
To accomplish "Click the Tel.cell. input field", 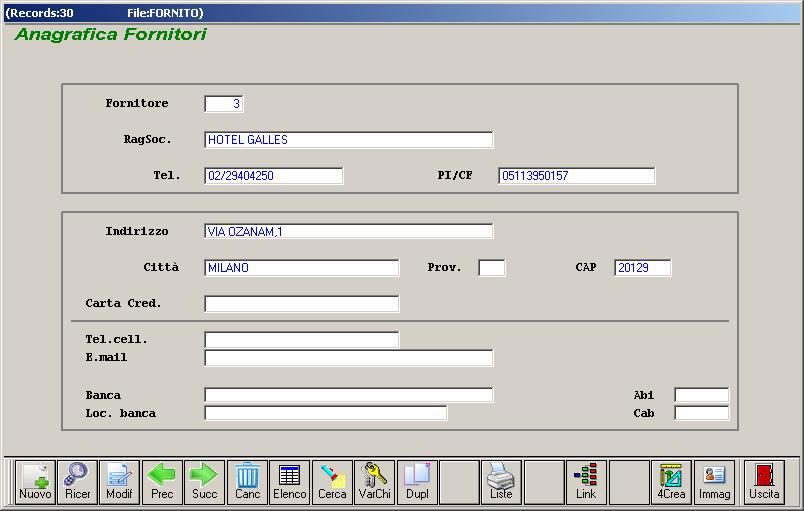I will [302, 339].
